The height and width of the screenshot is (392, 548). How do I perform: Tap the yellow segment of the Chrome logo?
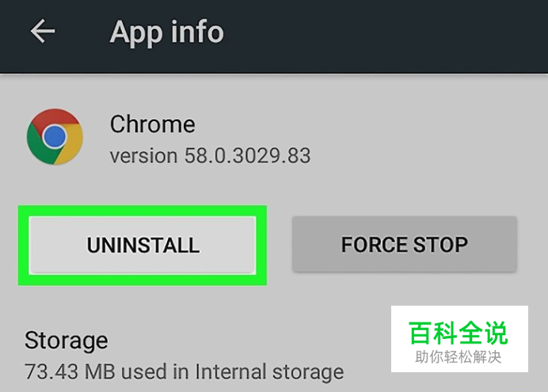pos(72,145)
